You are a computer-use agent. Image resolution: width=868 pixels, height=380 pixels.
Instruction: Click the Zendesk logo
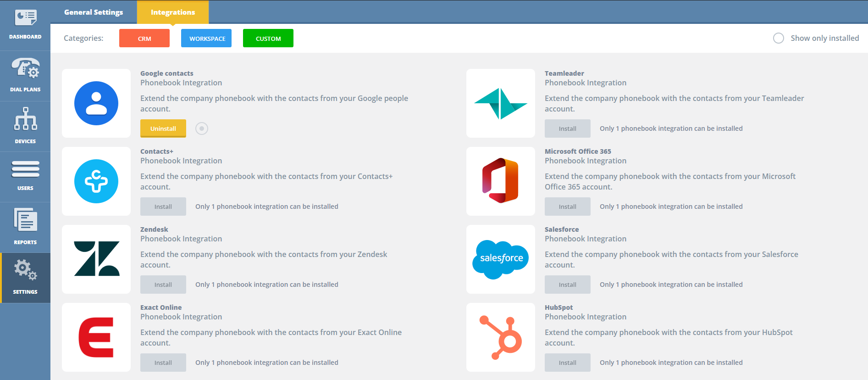click(96, 259)
